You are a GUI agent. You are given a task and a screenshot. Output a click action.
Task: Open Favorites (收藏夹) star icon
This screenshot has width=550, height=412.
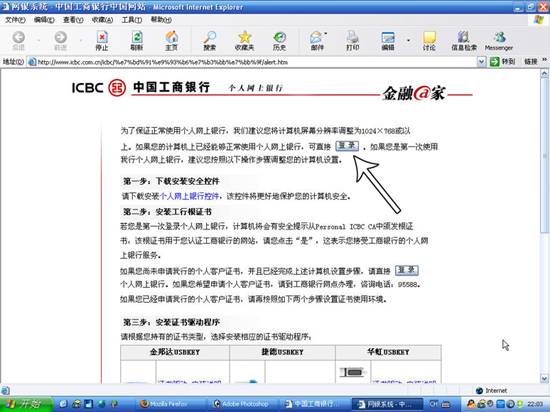click(x=244, y=41)
